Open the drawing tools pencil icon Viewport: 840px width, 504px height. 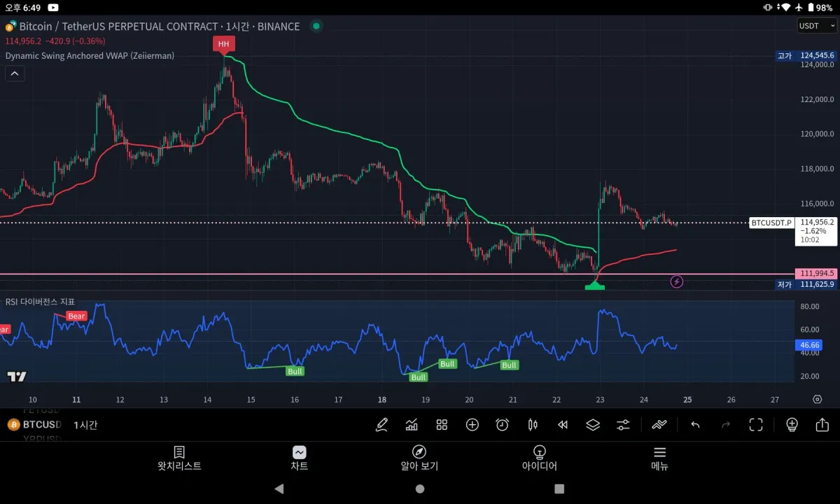(381, 424)
